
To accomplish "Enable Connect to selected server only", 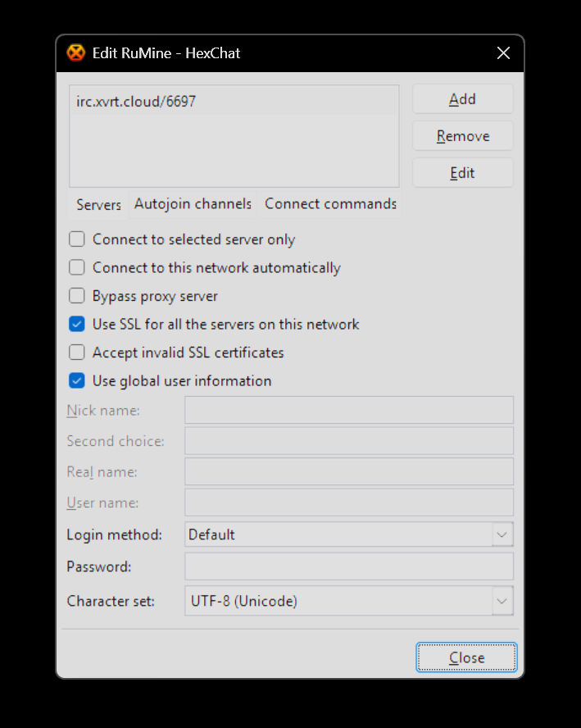I will point(77,239).
